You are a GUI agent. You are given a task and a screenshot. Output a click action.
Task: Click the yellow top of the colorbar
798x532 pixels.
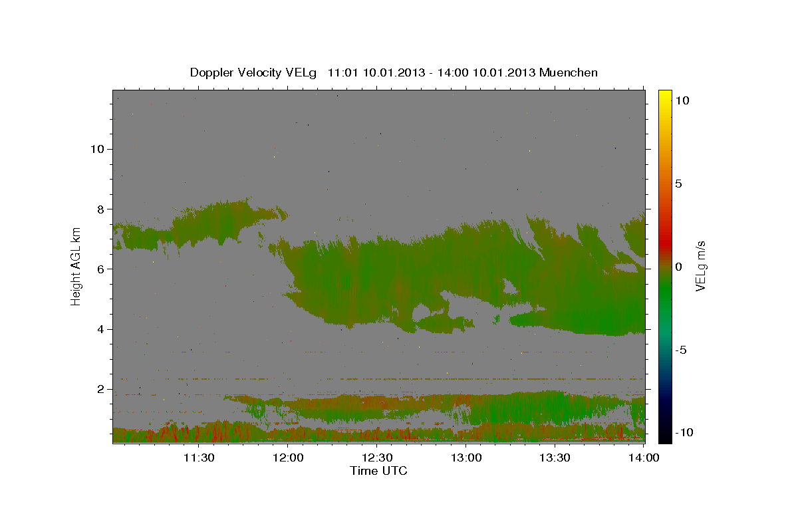pyautogui.click(x=664, y=96)
